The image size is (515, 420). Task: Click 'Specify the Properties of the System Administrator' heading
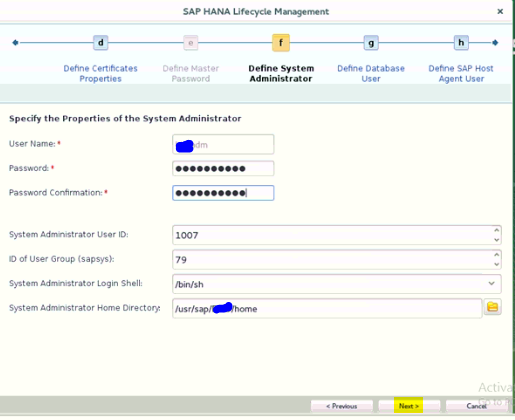(125, 119)
